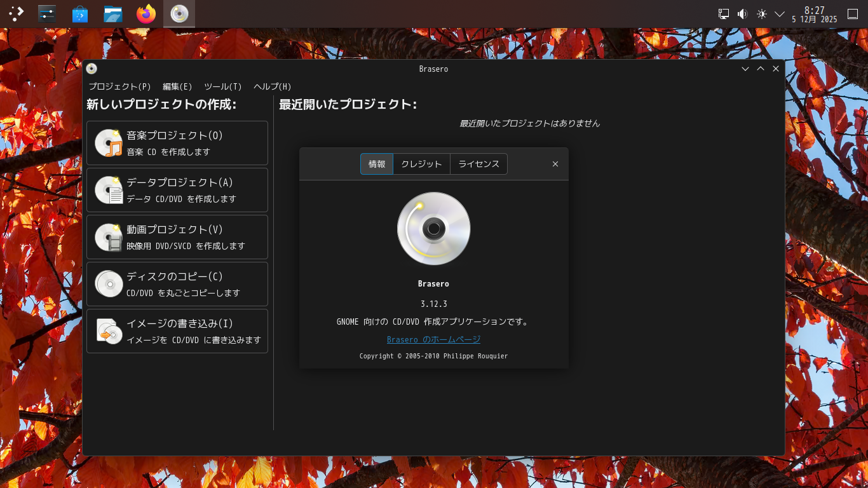
Task: Launch the system settings icon in the panel
Action: (x=47, y=13)
